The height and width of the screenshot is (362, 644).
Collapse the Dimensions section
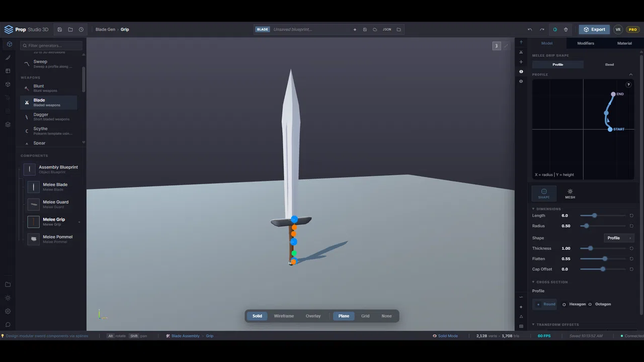click(x=546, y=209)
